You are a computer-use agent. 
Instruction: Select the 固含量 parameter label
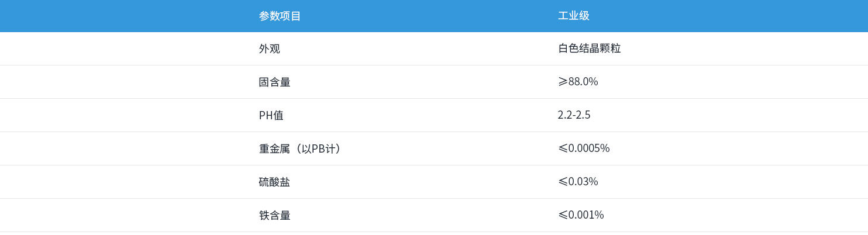[x=274, y=82]
